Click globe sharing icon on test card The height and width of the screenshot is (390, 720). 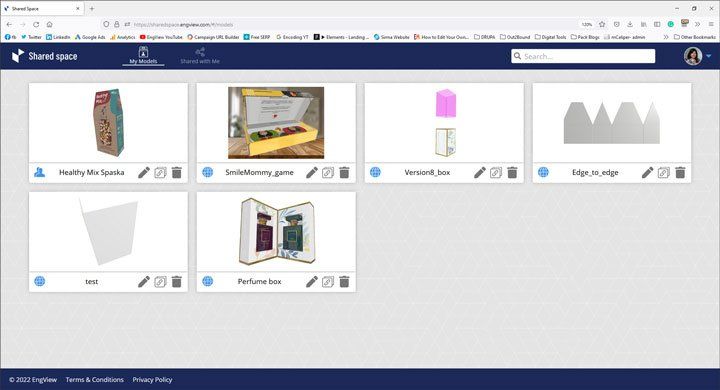(x=39, y=281)
